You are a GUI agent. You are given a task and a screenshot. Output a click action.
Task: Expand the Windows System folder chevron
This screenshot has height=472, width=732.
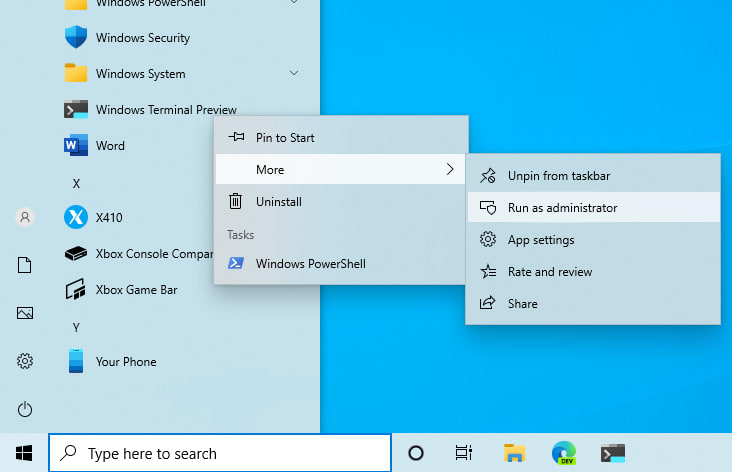pyautogui.click(x=294, y=73)
